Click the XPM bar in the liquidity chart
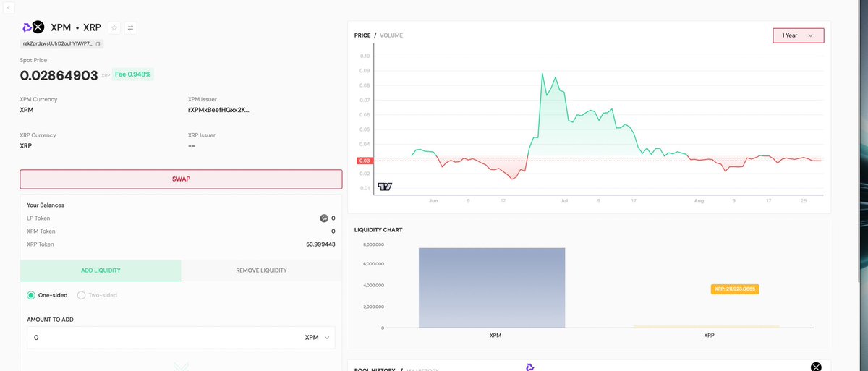The height and width of the screenshot is (371, 868). (492, 288)
